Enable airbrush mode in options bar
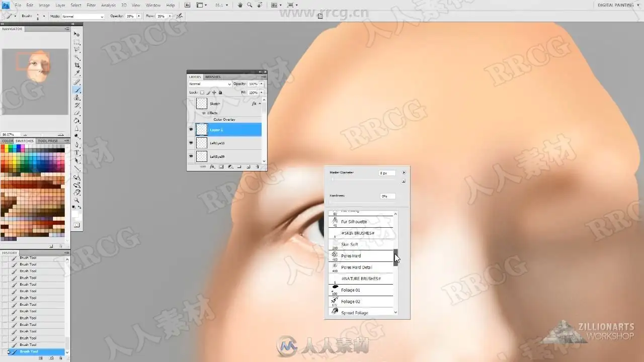Screen dimensions: 644x362 179,16
